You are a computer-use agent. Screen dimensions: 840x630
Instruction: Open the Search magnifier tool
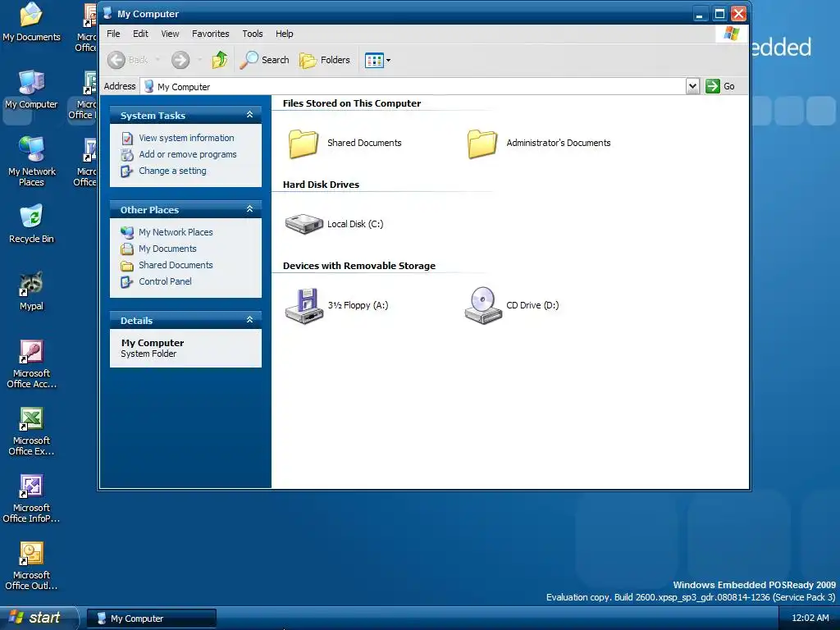(264, 60)
